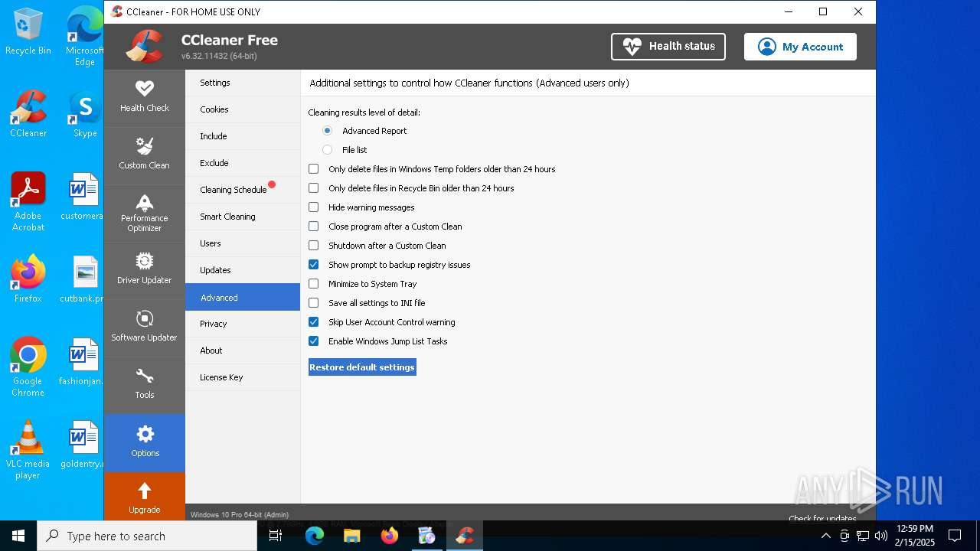Click the orange Upgrade arrow button
The image size is (980, 551).
click(145, 497)
